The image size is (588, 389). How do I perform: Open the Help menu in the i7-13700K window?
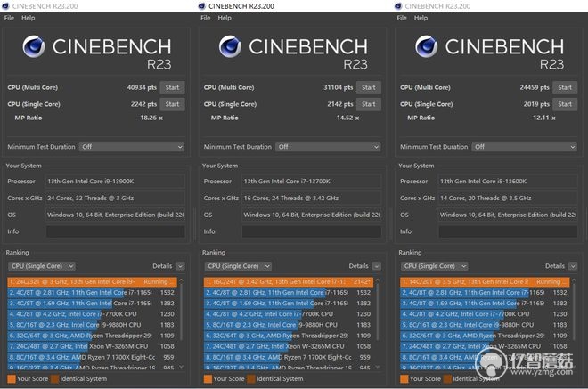(225, 18)
